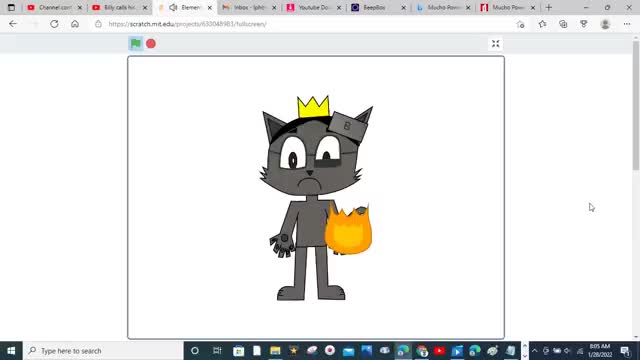Screen dimensions: 640x360
Task: Open the browser profile avatar
Action: pos(605,24)
